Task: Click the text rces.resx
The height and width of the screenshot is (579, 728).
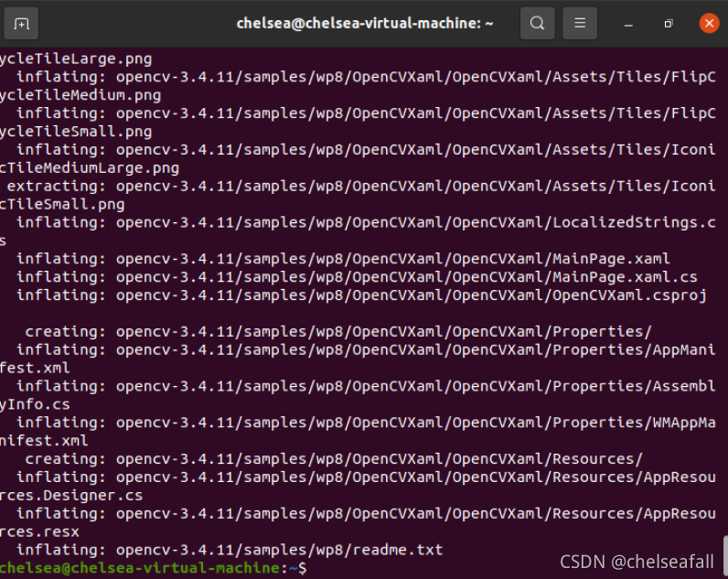Action: (x=39, y=531)
